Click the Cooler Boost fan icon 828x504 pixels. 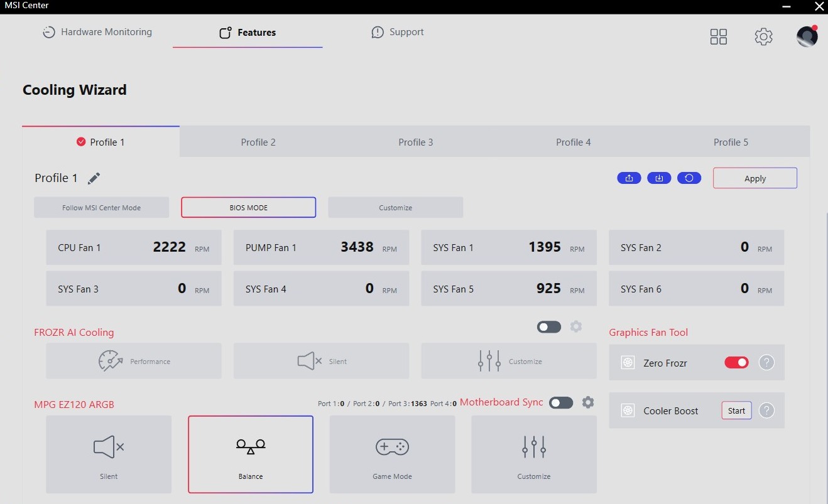628,410
